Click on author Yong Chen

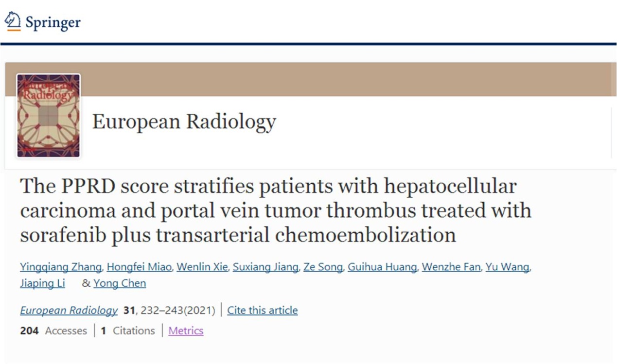point(120,283)
